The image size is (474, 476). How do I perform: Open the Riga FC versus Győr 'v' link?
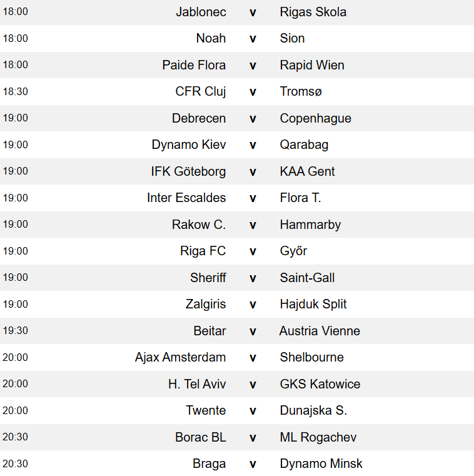pos(253,251)
